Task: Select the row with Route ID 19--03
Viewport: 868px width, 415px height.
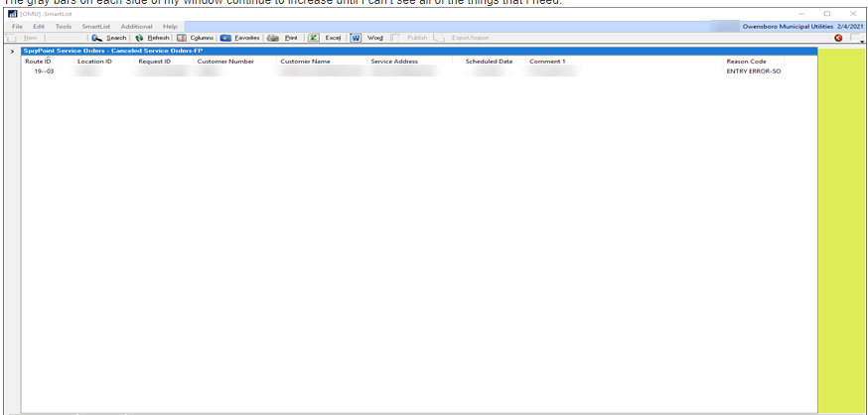Action: (x=44, y=71)
